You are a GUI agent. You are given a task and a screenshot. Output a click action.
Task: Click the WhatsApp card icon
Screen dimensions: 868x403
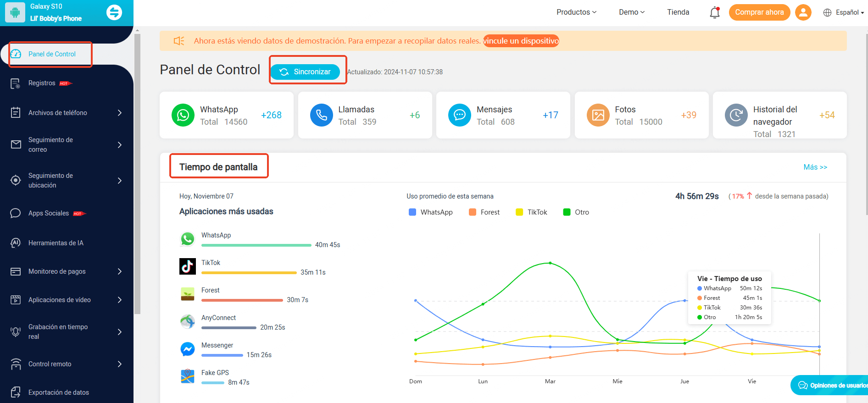coord(183,115)
